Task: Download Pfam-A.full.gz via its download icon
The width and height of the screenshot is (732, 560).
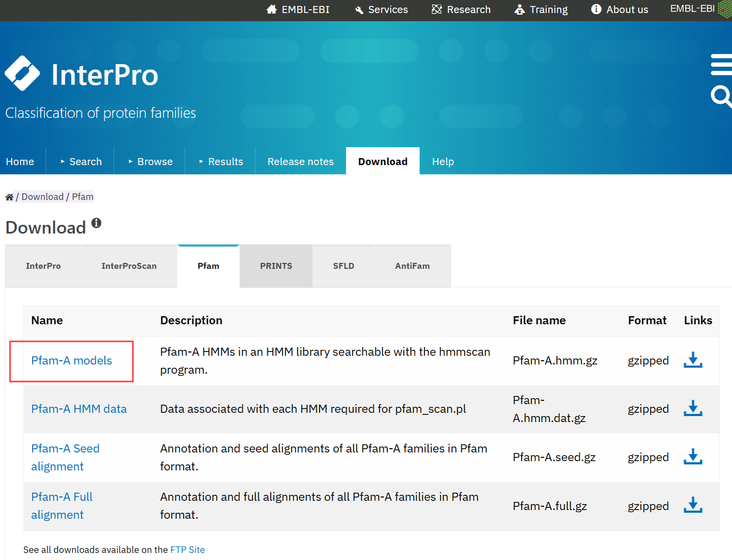Action: [693, 505]
